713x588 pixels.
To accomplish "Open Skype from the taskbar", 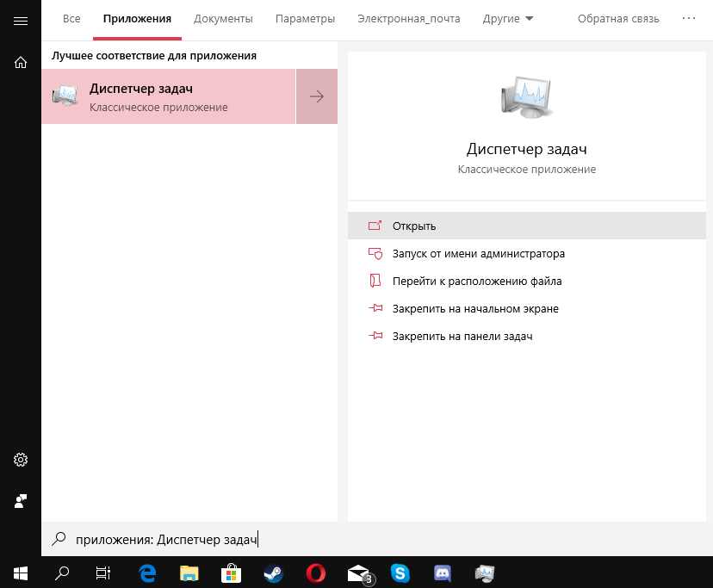I will (x=400, y=573).
